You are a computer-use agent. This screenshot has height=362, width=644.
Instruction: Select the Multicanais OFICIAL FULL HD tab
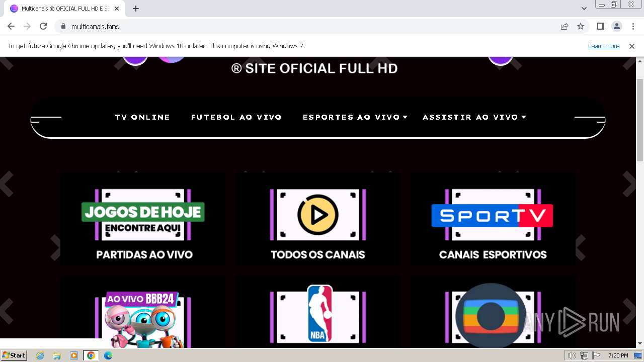click(64, 9)
